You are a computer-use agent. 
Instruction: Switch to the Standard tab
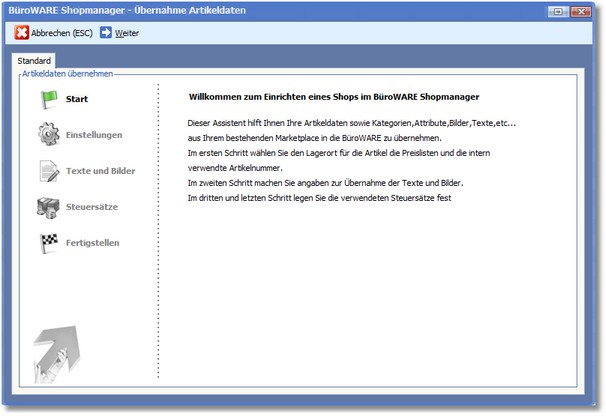(x=34, y=62)
